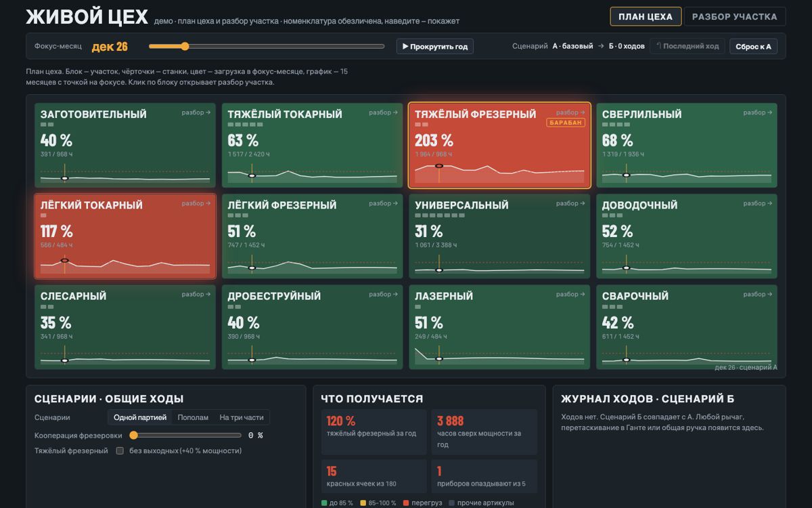
Task: Click the 85–100 % legend entry
Action: [x=378, y=503]
